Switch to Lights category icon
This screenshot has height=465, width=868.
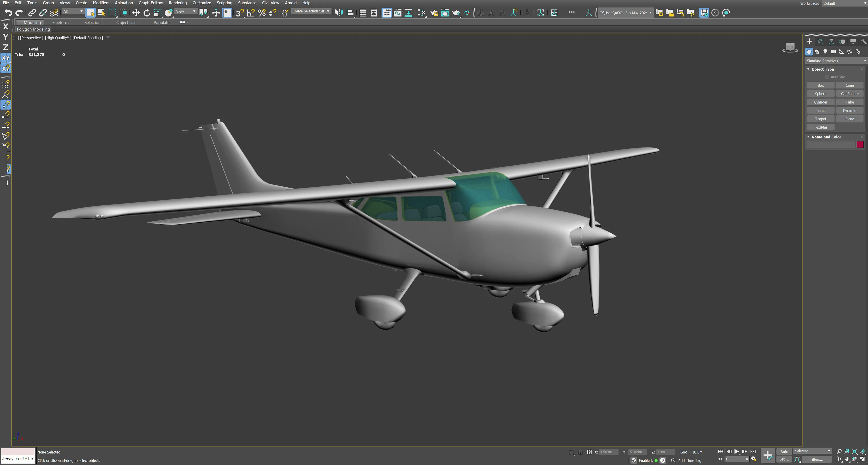pos(825,52)
